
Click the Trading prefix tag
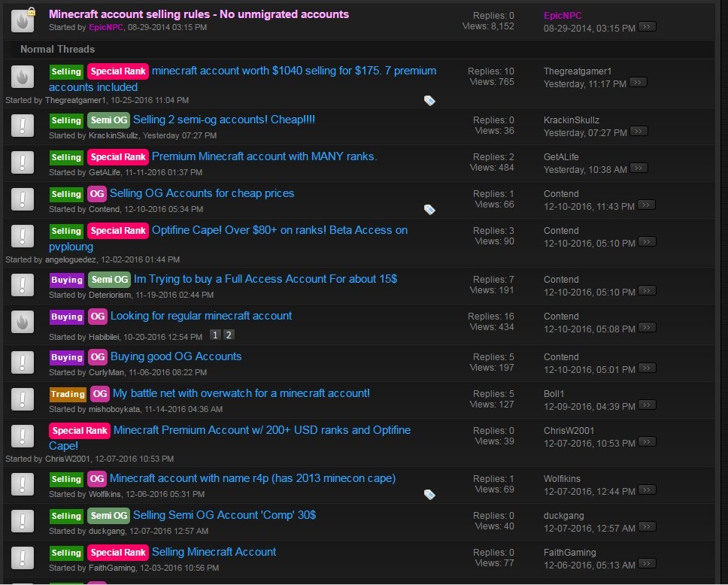pyautogui.click(x=68, y=394)
